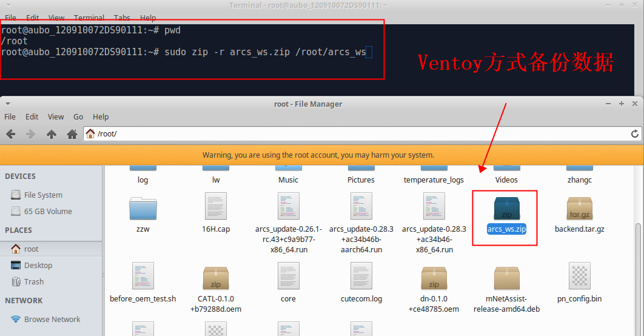The image size is (644, 336).
Task: Open Terminal window's Help menu
Action: (x=148, y=18)
